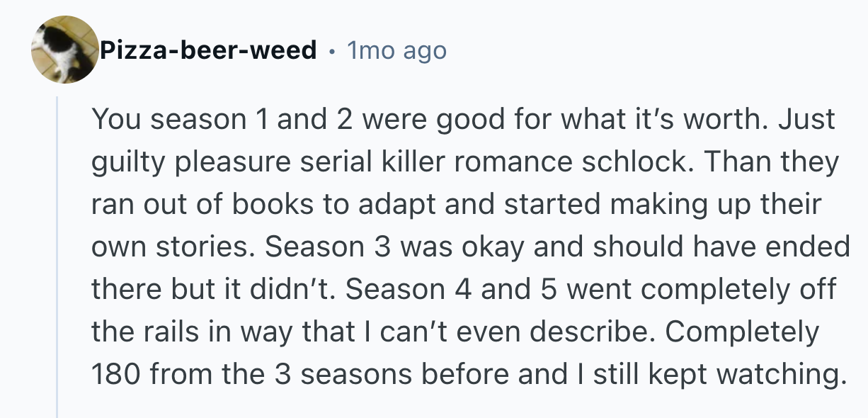868x418 pixels.
Task: Open Pizza-beer-weed's profile via username
Action: click(208, 50)
